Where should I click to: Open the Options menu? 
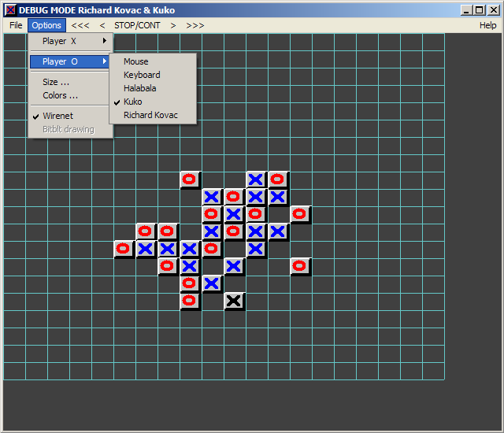(46, 25)
